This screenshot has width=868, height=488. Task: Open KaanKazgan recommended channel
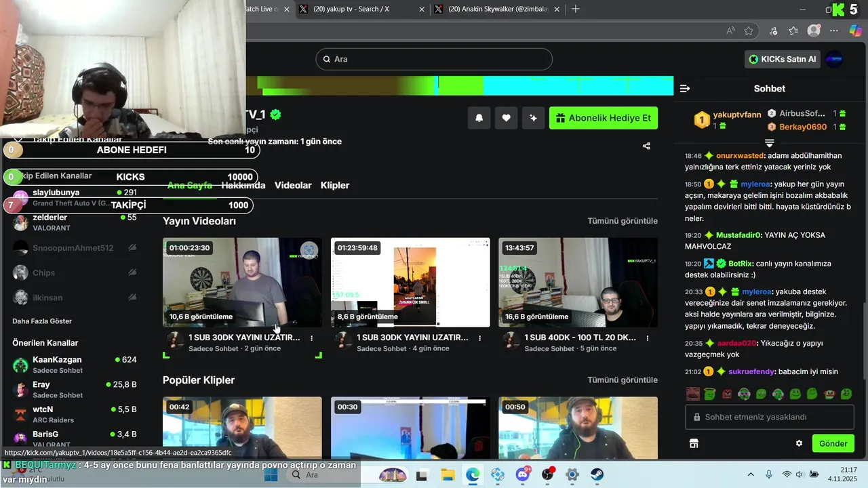pos(75,365)
